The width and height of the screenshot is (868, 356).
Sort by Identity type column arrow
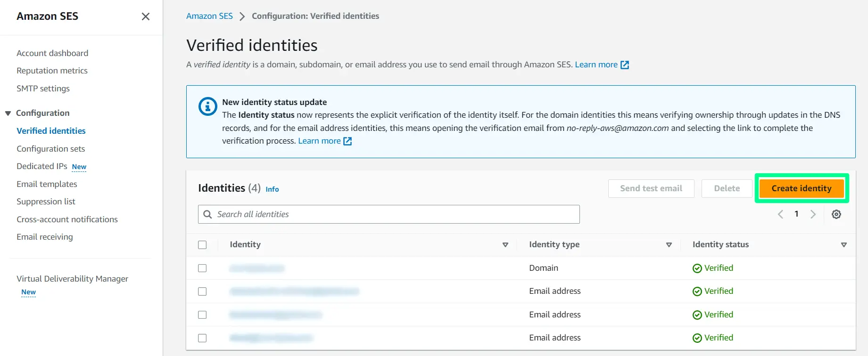669,245
